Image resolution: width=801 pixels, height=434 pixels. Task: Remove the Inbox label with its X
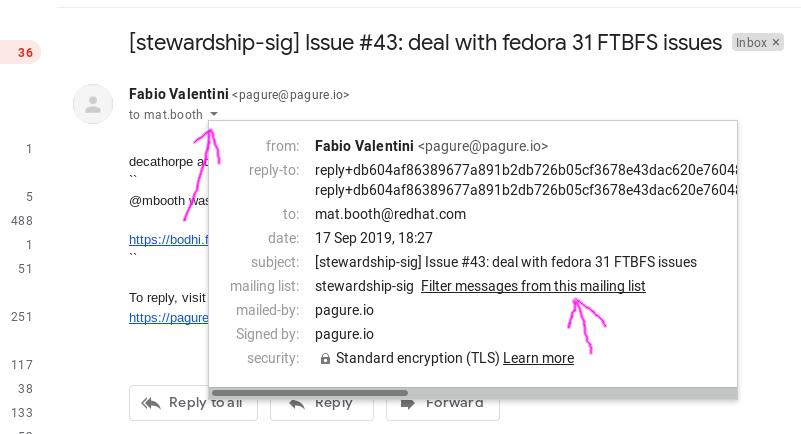[x=776, y=43]
